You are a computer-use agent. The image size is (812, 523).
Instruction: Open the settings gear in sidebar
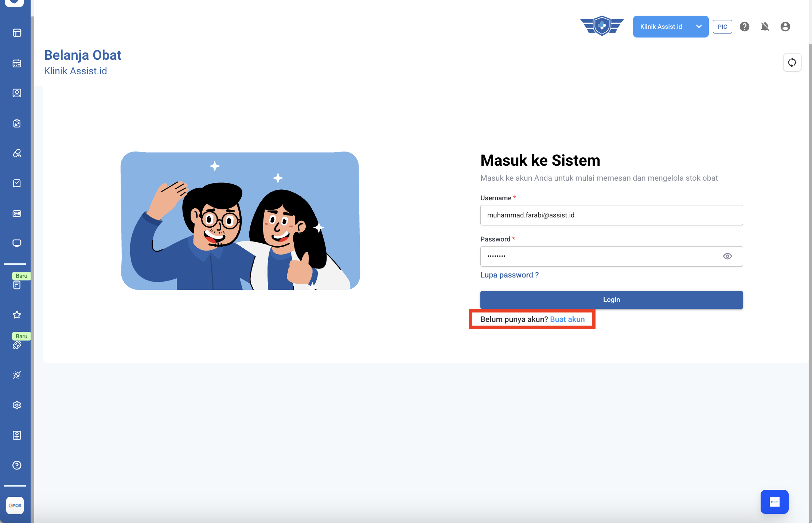(x=17, y=405)
